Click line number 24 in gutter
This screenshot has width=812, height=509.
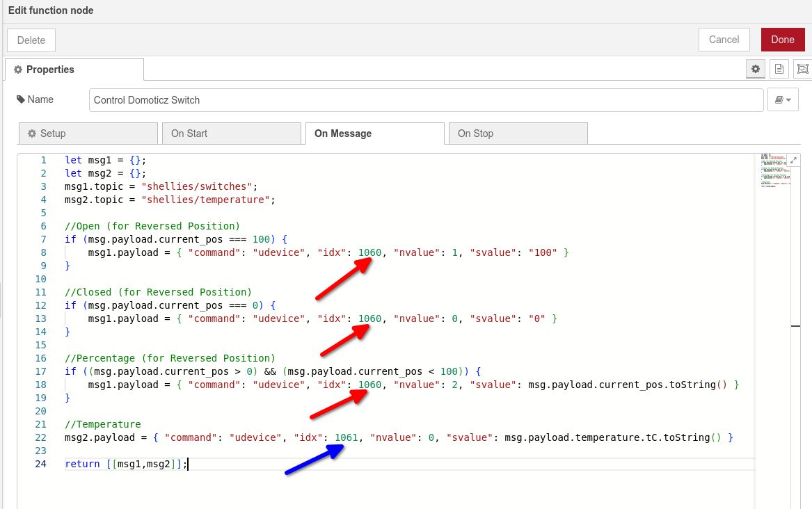click(40, 464)
